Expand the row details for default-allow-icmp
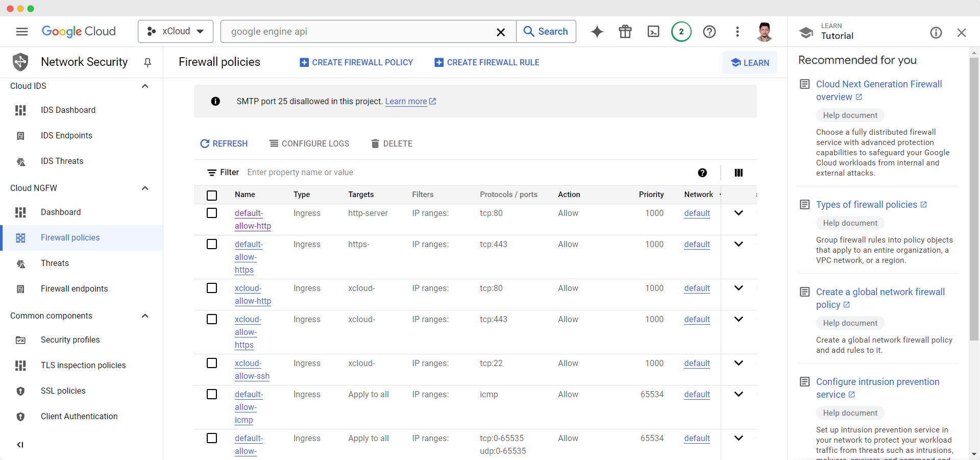 [739, 394]
